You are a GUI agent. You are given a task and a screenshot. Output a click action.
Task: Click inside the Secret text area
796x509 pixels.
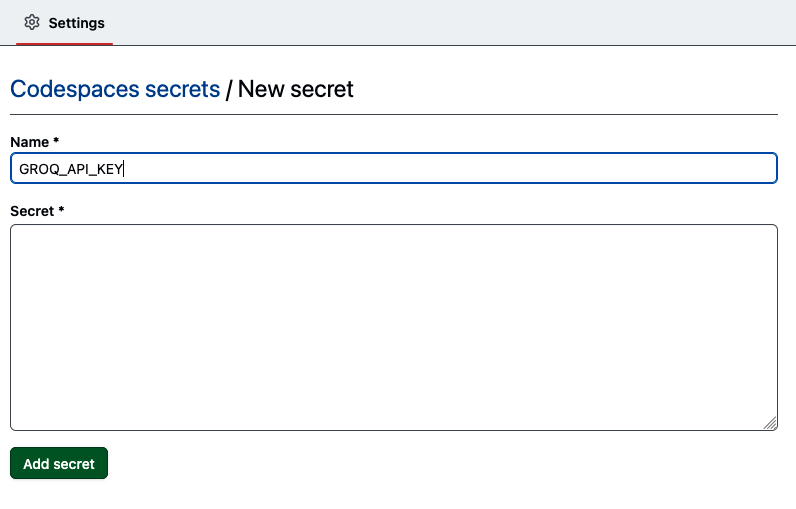[x=394, y=327]
